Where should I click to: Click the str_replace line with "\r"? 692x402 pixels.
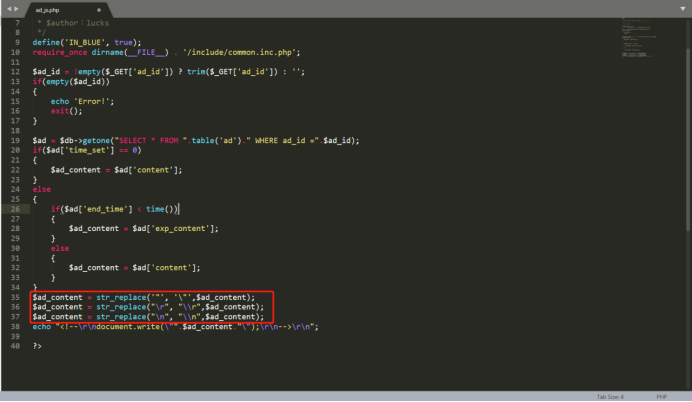[x=148, y=307]
